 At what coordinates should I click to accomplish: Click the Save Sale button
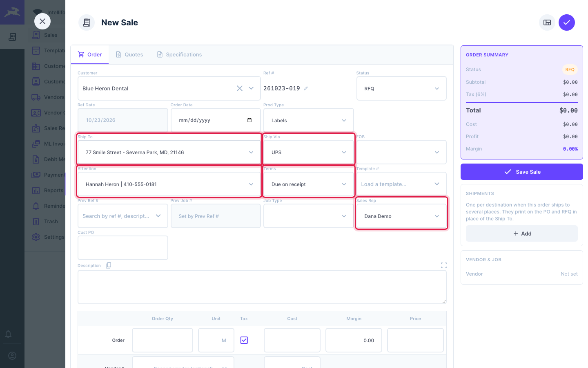click(x=522, y=172)
